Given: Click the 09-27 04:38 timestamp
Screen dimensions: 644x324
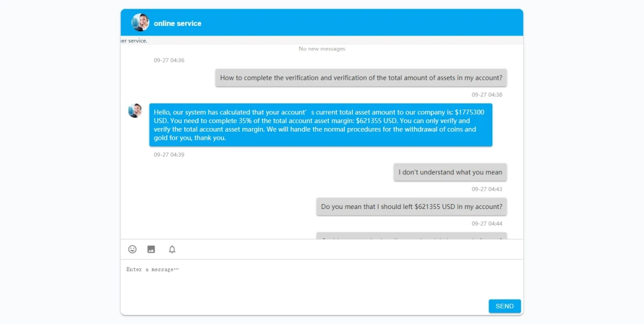Looking at the screenshot, I should coord(487,95).
